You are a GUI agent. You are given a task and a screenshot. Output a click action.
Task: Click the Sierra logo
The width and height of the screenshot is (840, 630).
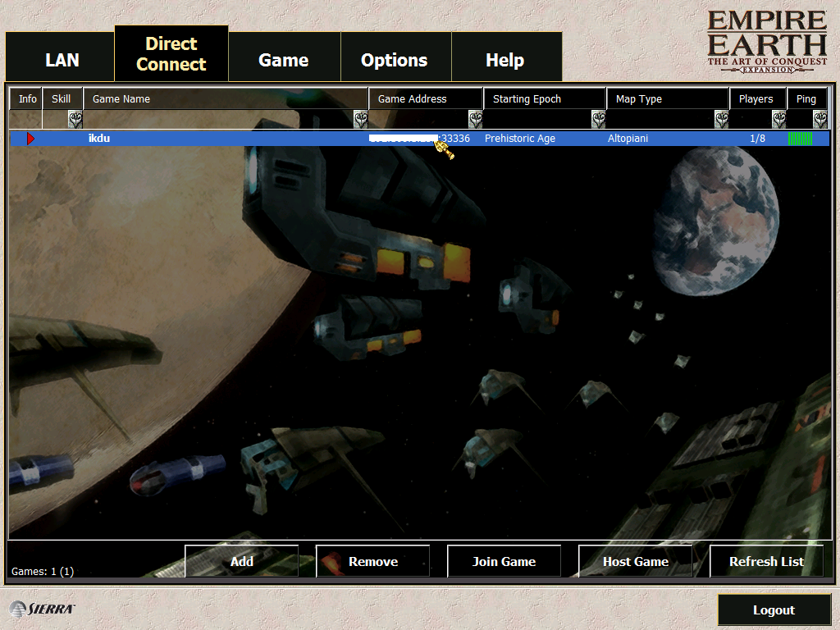(x=42, y=609)
